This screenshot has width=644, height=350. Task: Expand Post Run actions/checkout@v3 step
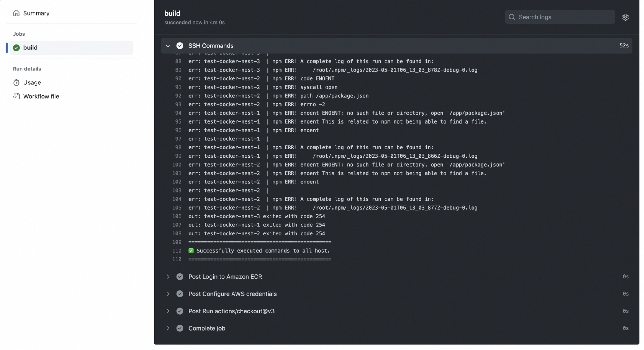168,311
